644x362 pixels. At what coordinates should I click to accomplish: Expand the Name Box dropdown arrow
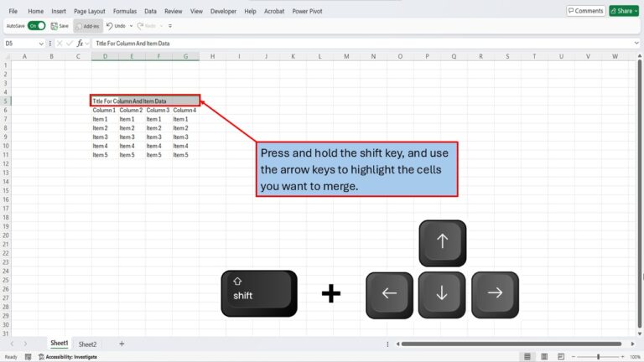point(41,44)
